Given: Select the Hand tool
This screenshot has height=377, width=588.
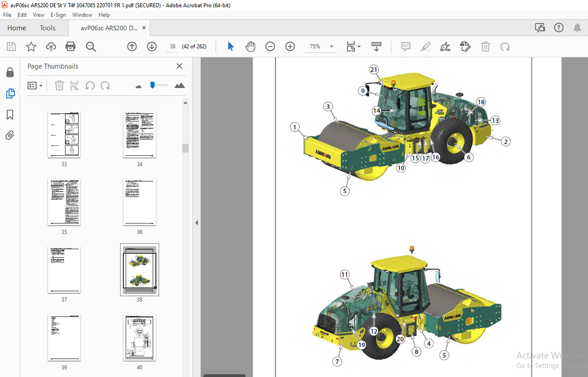Looking at the screenshot, I should (250, 46).
